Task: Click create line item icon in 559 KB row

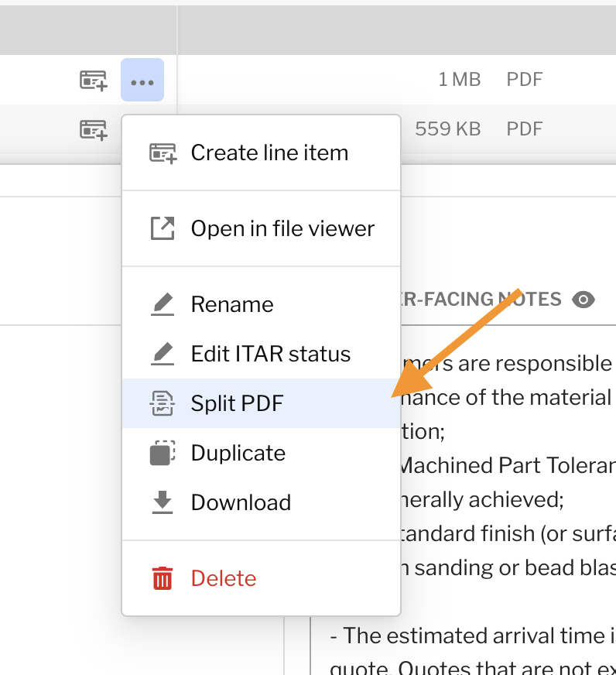Action: coord(94,130)
